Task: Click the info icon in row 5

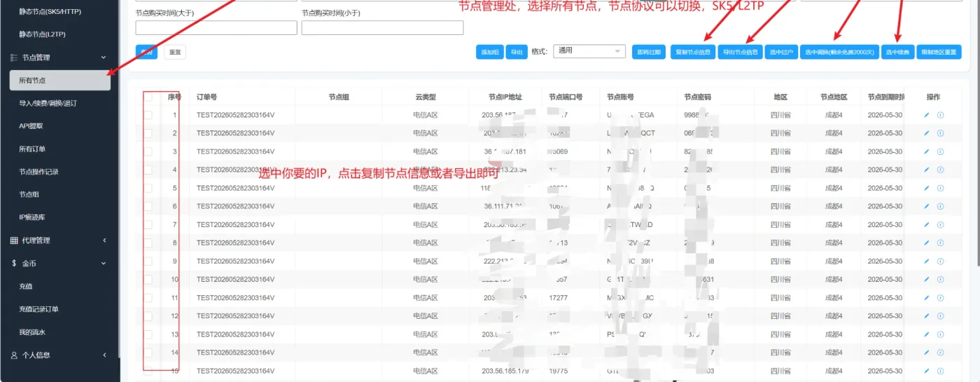Action: 940,188
